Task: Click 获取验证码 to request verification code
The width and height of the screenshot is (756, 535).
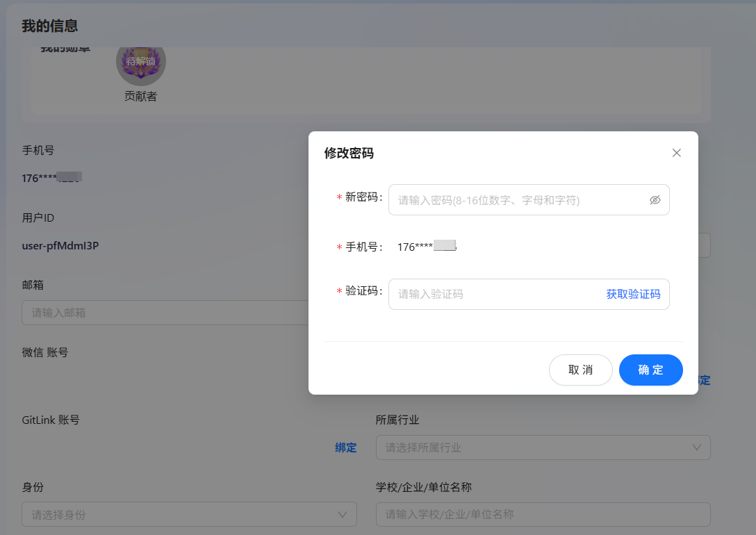Action: point(633,294)
